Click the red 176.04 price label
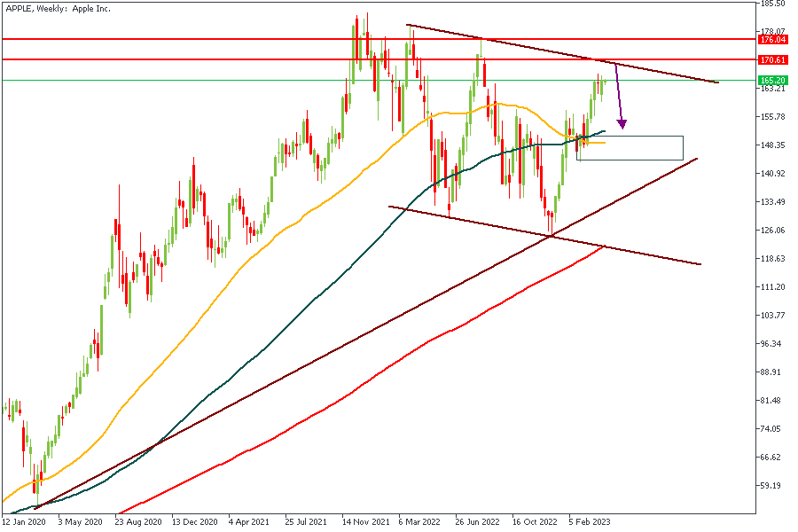798x532 pixels. 773,40
